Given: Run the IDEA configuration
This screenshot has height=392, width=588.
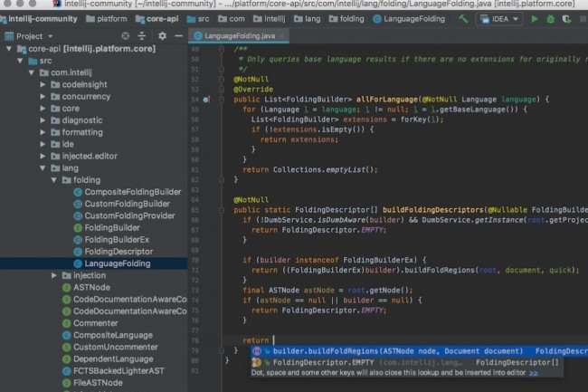Looking at the screenshot, I should pyautogui.click(x=535, y=18).
